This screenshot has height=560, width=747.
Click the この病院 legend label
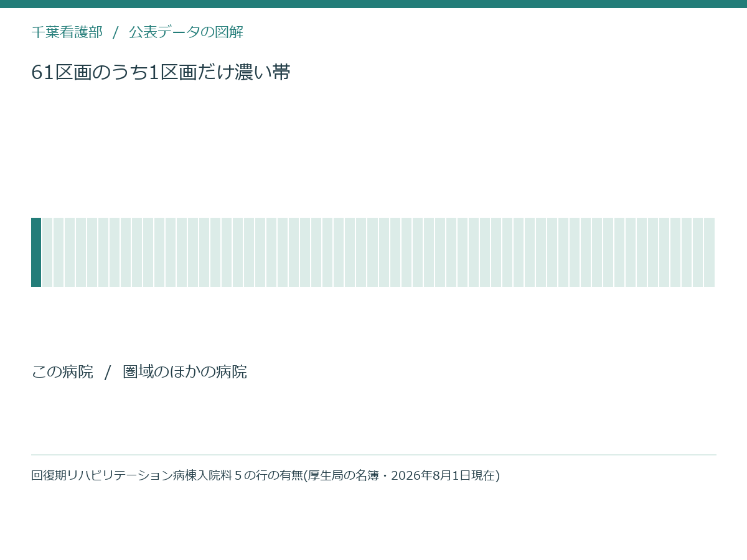pyautogui.click(x=62, y=372)
